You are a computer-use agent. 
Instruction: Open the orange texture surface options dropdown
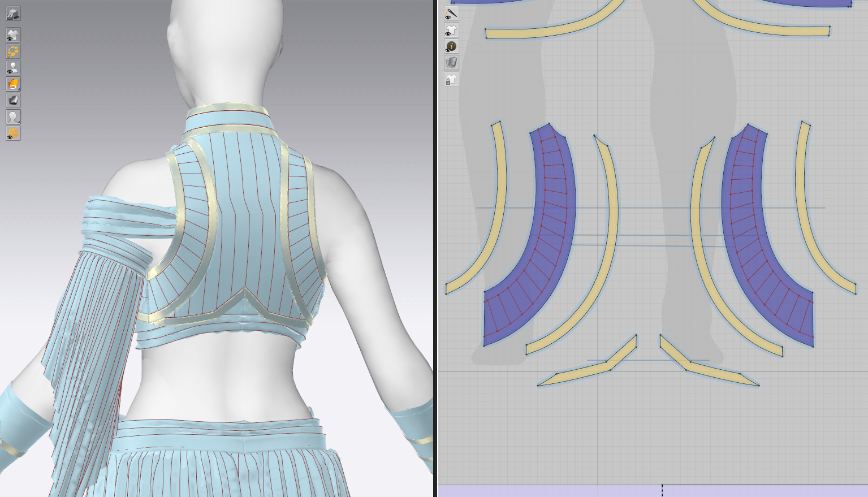[x=13, y=84]
